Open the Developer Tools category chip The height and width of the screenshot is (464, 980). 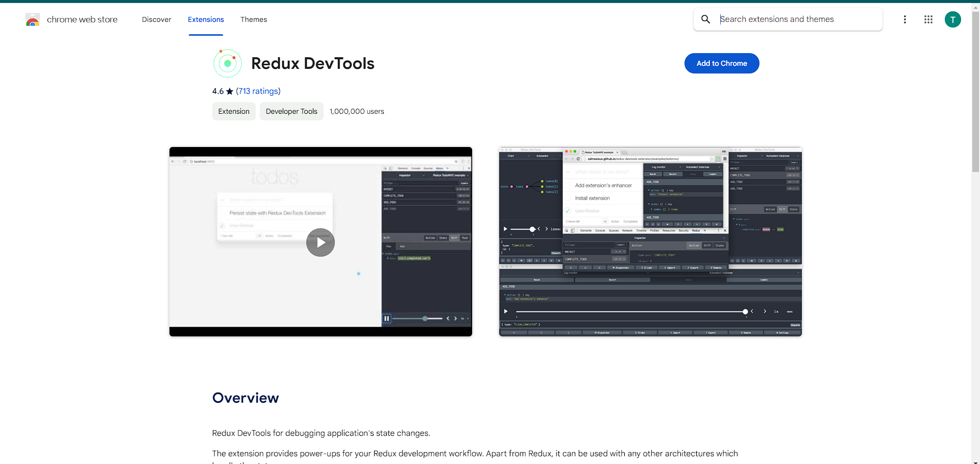(x=291, y=111)
